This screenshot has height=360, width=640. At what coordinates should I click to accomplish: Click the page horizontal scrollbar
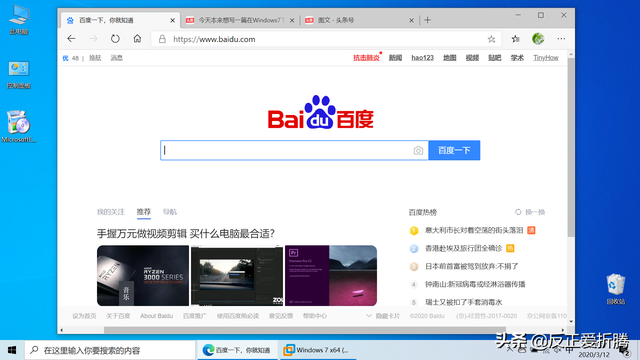[305, 330]
